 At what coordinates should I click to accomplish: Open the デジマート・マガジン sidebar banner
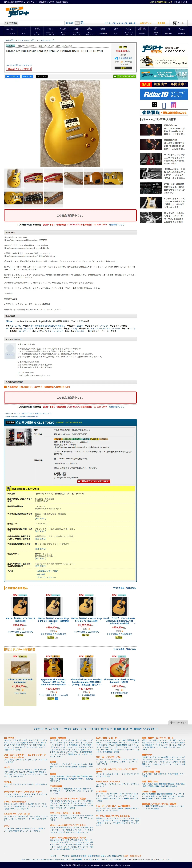point(164,49)
